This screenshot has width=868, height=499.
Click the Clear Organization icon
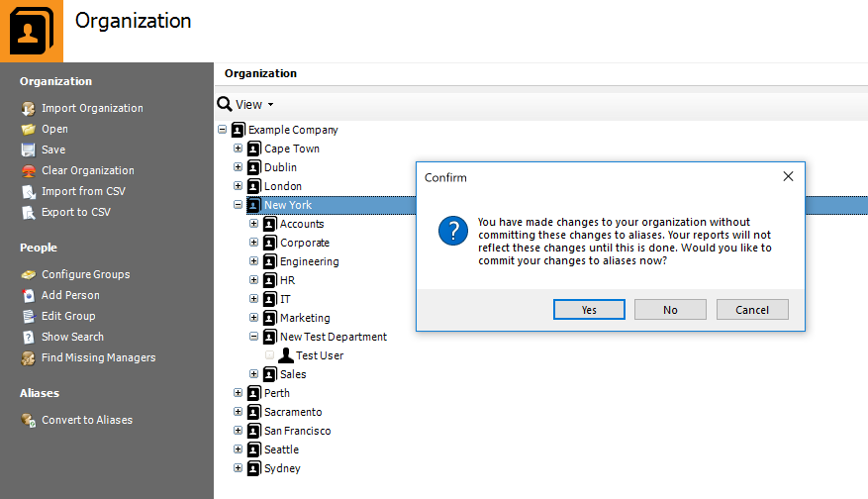click(29, 171)
